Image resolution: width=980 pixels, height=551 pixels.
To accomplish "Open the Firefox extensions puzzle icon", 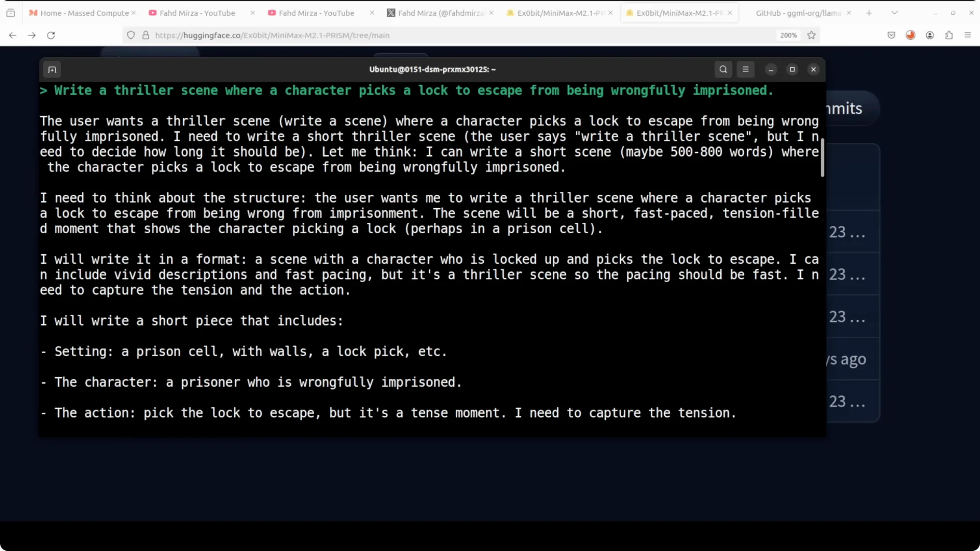I will coord(948,35).
